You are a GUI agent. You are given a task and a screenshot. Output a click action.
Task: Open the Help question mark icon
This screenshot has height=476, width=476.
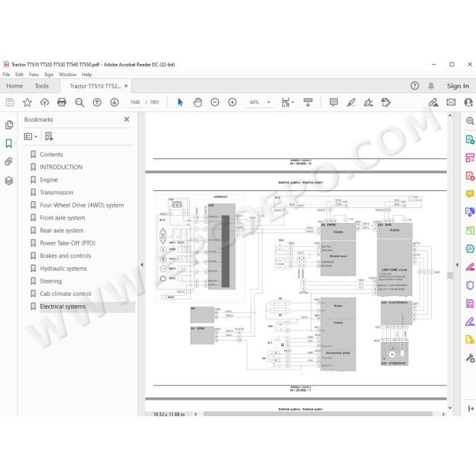[415, 86]
